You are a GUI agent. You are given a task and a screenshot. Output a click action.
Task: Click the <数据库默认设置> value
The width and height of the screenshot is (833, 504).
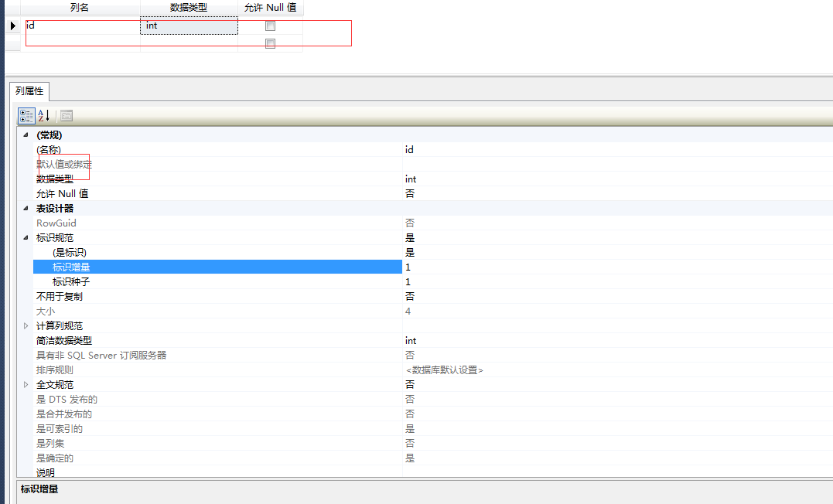[x=445, y=370]
